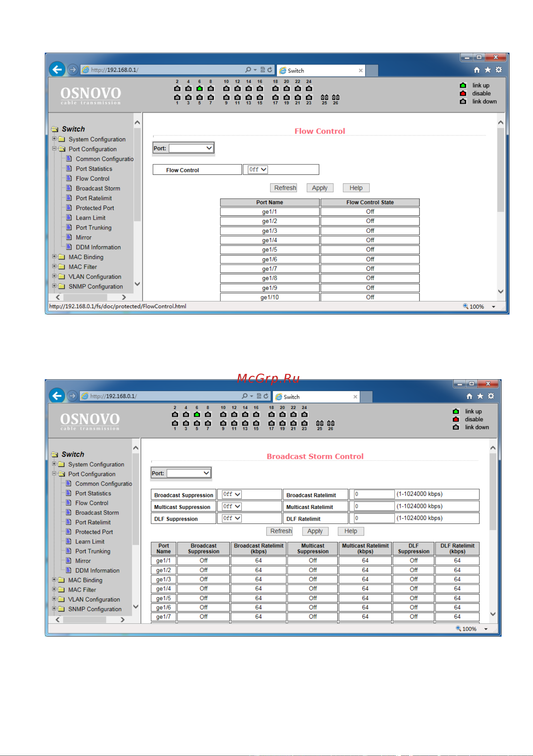Open the settings gear in the Flow Control browser window

point(499,70)
